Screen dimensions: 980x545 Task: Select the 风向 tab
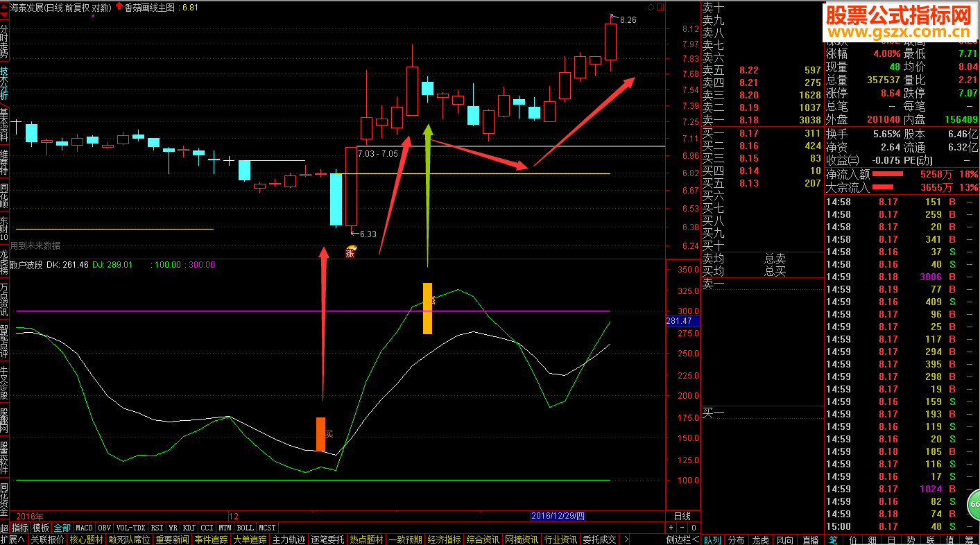tap(785, 539)
